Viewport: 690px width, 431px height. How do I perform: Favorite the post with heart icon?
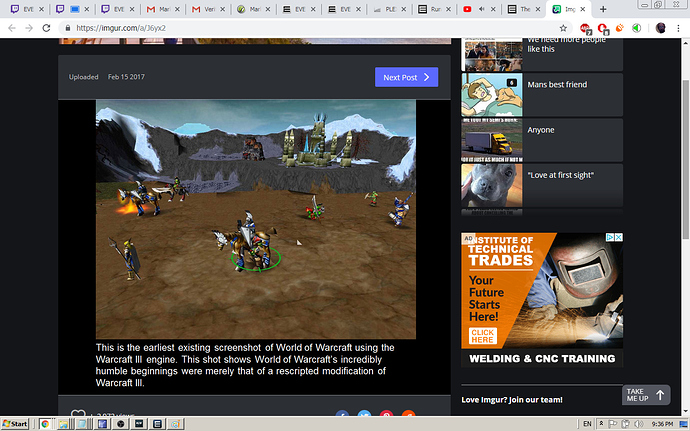78,413
